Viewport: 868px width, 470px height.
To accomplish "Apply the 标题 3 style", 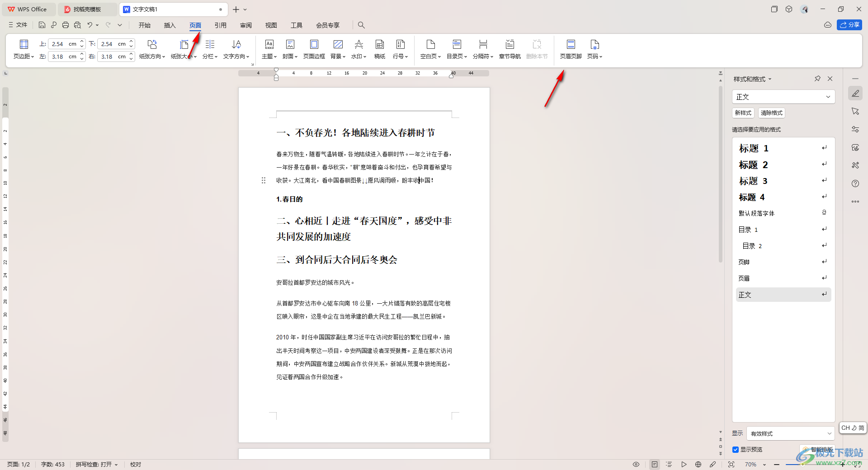I will point(783,181).
